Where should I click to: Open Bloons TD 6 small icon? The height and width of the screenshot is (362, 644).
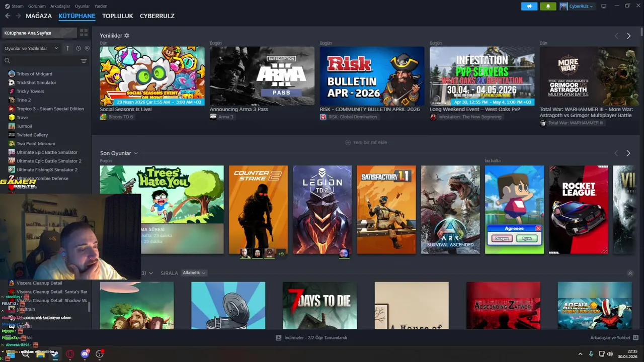click(103, 117)
